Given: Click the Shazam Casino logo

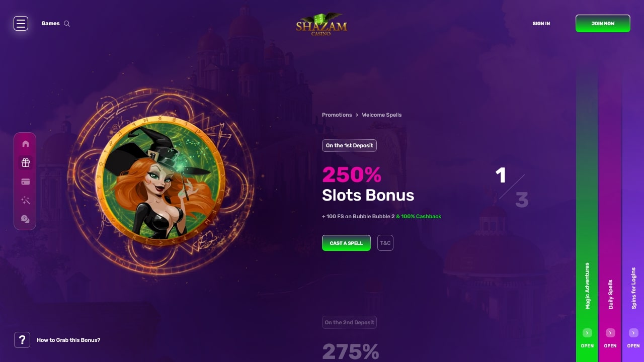Looking at the screenshot, I should tap(321, 24).
